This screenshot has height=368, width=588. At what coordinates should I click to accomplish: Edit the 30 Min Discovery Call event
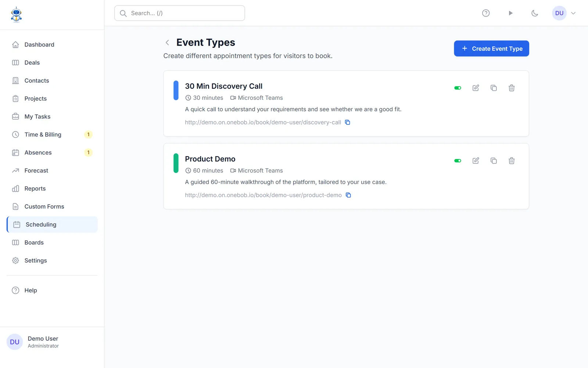pyautogui.click(x=476, y=88)
